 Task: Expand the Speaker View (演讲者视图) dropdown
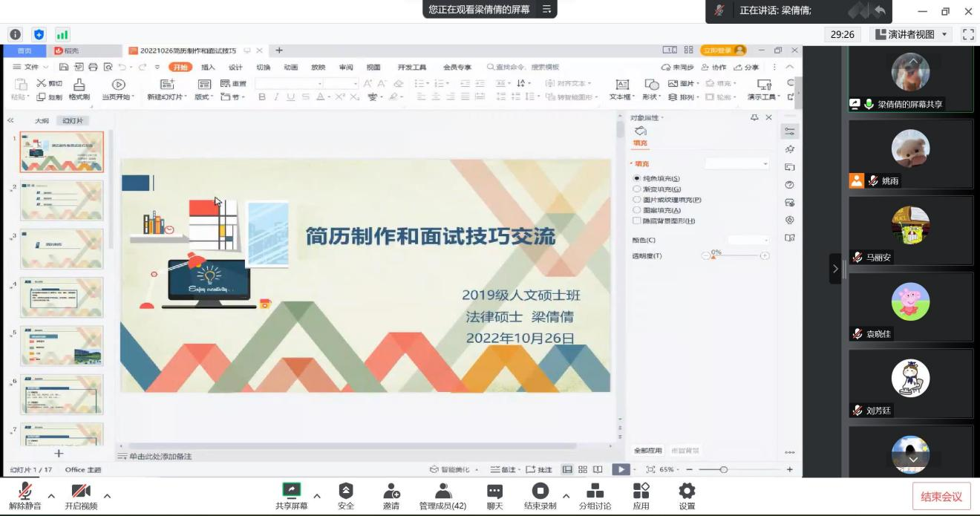click(x=945, y=34)
